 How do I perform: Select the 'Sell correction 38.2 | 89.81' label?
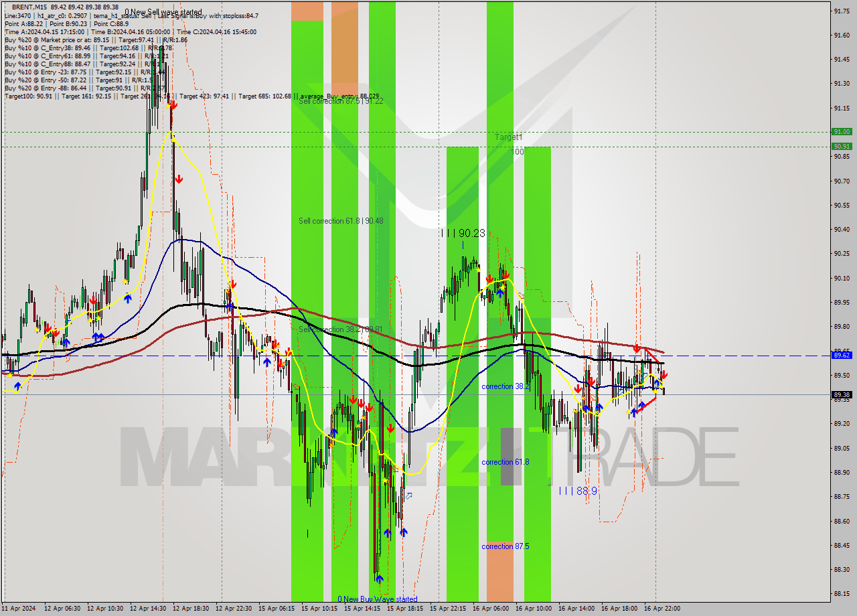[341, 329]
